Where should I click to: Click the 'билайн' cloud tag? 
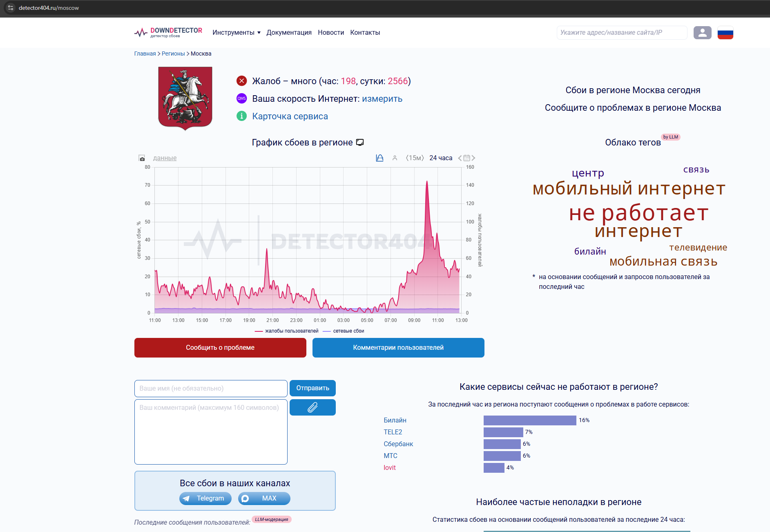(x=590, y=252)
